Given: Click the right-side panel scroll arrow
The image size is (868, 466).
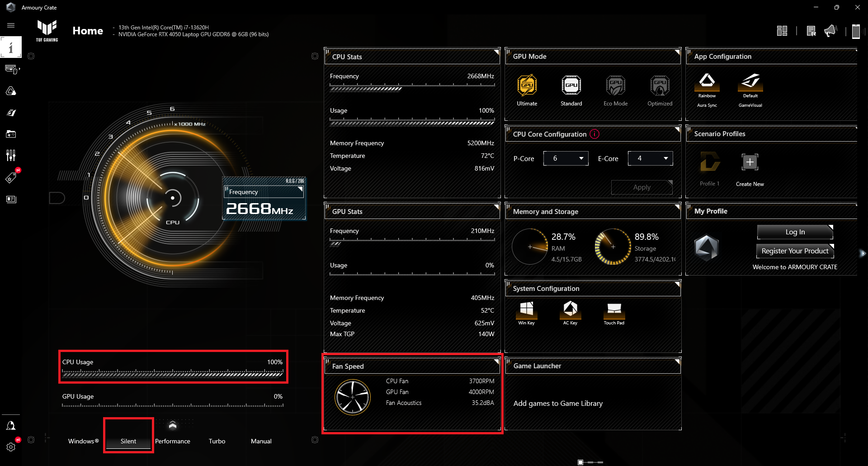Looking at the screenshot, I should pos(863,253).
